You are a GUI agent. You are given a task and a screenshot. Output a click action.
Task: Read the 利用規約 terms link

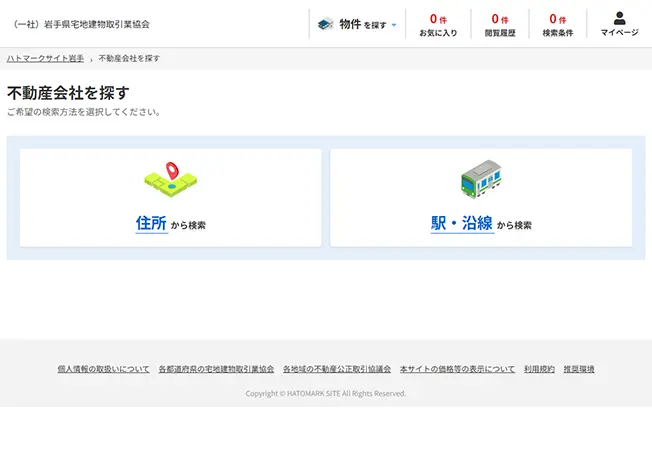coord(539,369)
